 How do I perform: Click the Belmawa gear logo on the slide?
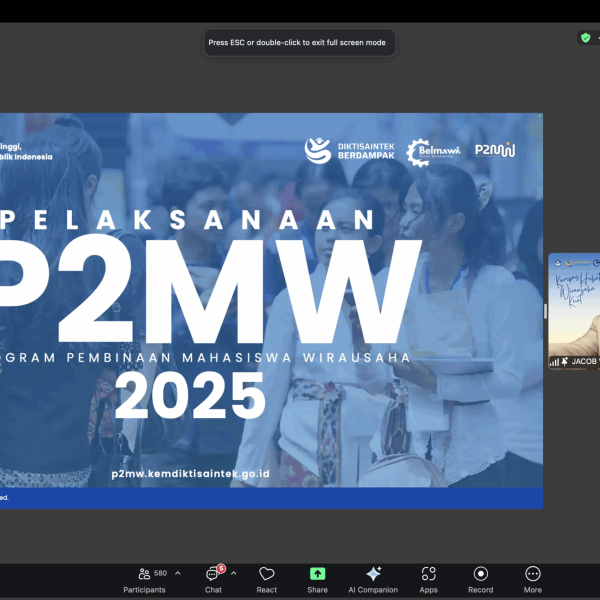click(433, 152)
